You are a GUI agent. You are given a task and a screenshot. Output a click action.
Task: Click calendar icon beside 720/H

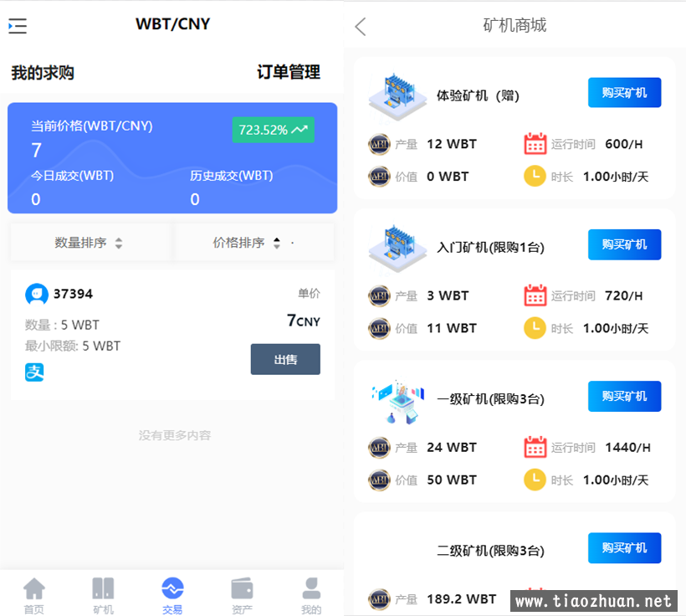[x=535, y=295]
